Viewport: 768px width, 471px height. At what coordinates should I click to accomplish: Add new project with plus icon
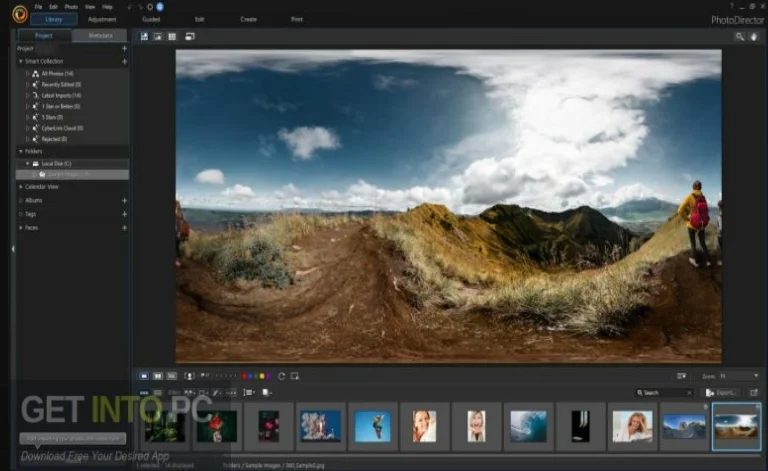[124, 48]
